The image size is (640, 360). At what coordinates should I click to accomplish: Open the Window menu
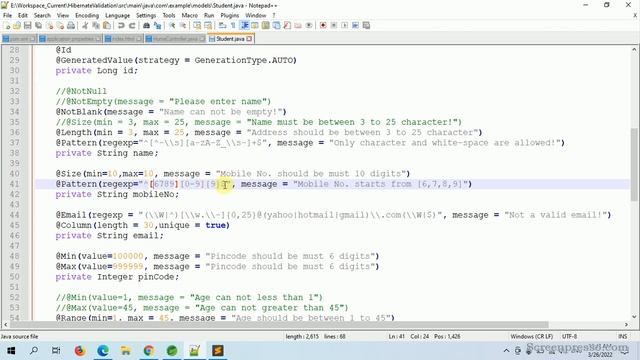pos(256,15)
